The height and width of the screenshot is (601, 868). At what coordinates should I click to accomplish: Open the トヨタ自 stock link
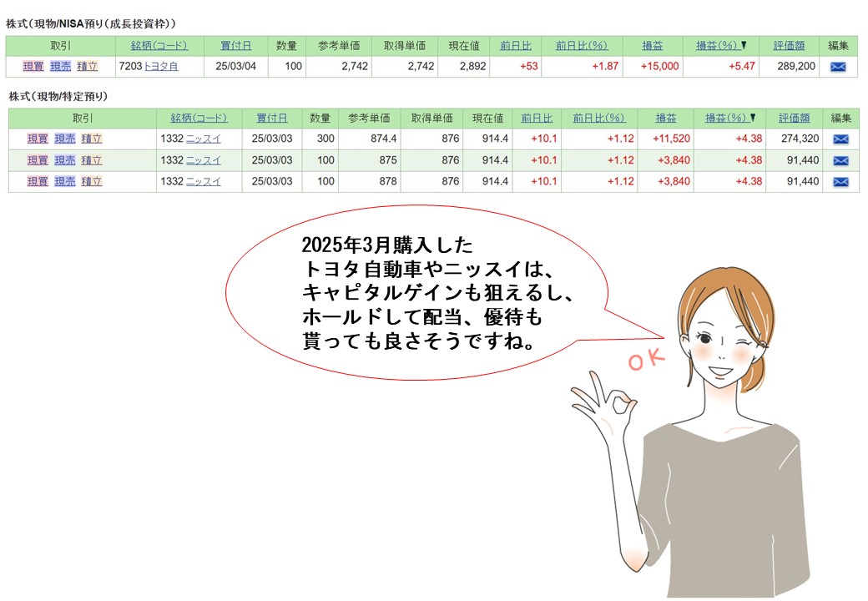coord(161,67)
